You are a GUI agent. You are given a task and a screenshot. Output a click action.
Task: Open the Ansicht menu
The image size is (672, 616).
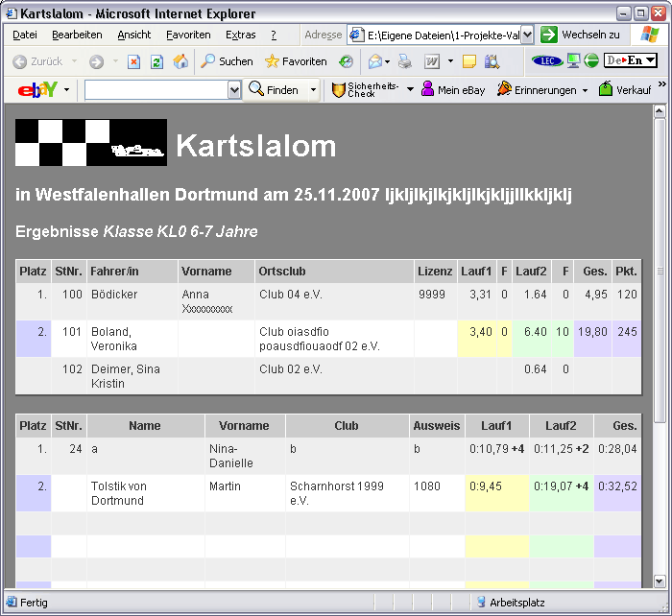click(x=134, y=35)
